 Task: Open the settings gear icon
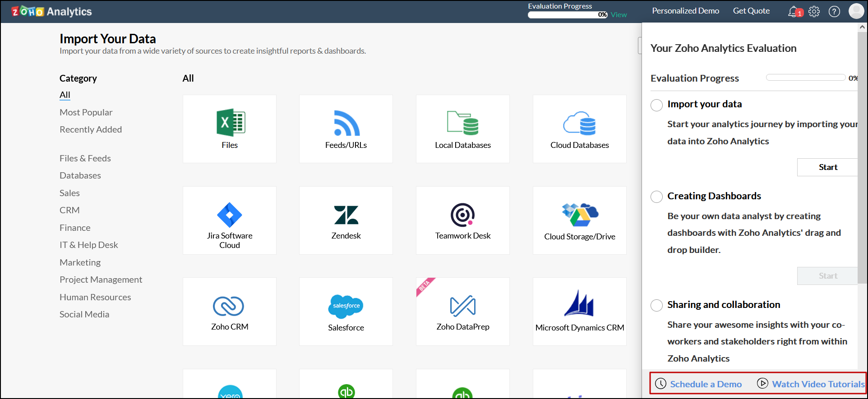point(814,11)
